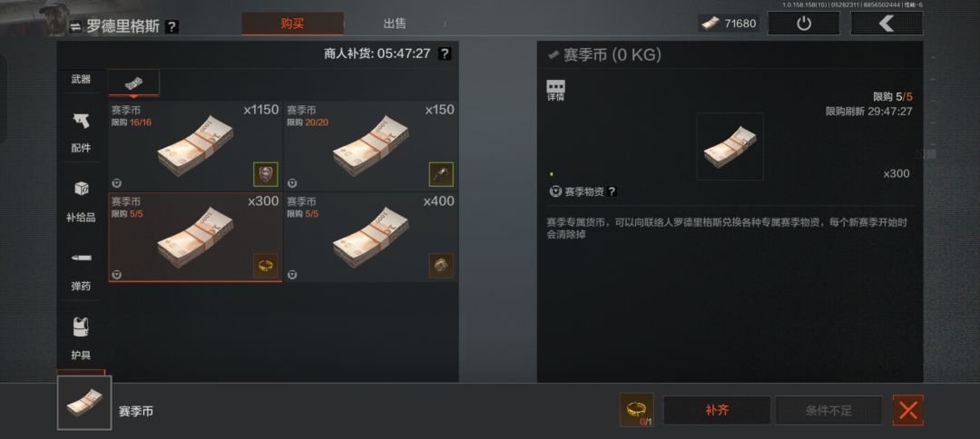This screenshot has width=980, height=439.
Task: Select the 赛季币 x400 item
Action: (370, 238)
